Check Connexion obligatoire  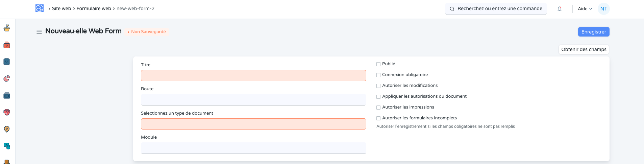[x=378, y=75]
